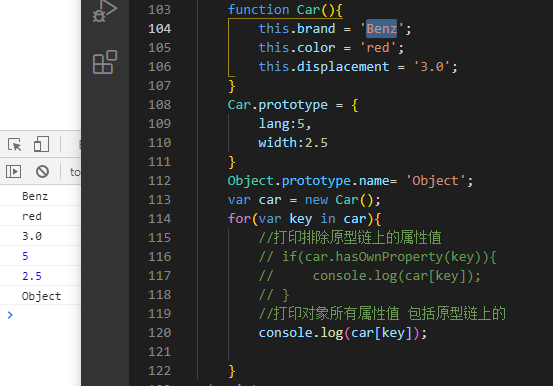The height and width of the screenshot is (386, 553).
Task: Click 'Object.prototype.name' on line 112
Action: point(308,181)
